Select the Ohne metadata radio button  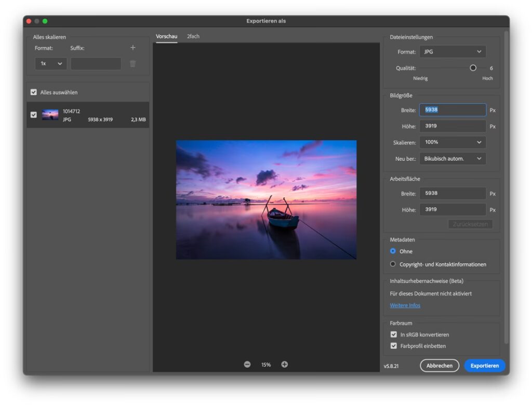tap(393, 251)
